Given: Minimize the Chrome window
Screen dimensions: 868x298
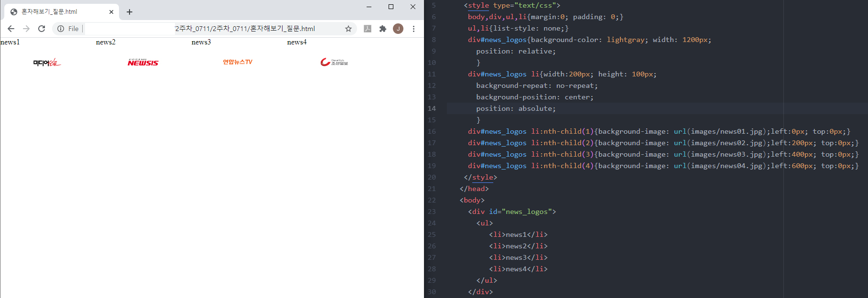Looking at the screenshot, I should click(x=369, y=7).
